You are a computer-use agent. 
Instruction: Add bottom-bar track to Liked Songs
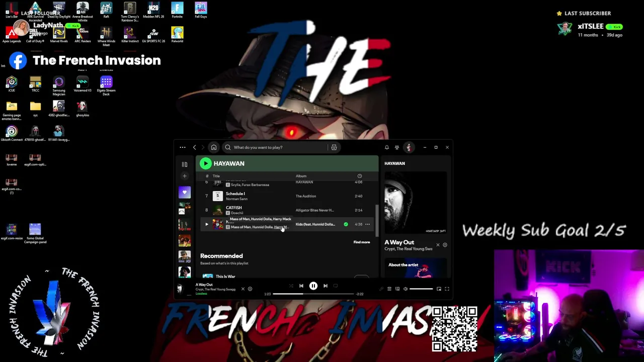[x=250, y=289]
